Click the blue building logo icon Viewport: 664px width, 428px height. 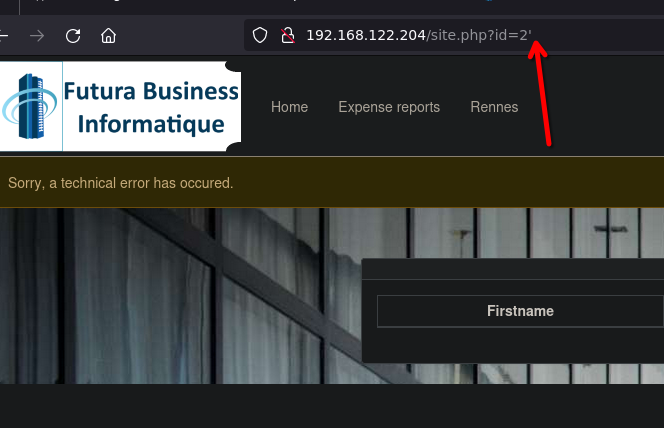tap(30, 108)
